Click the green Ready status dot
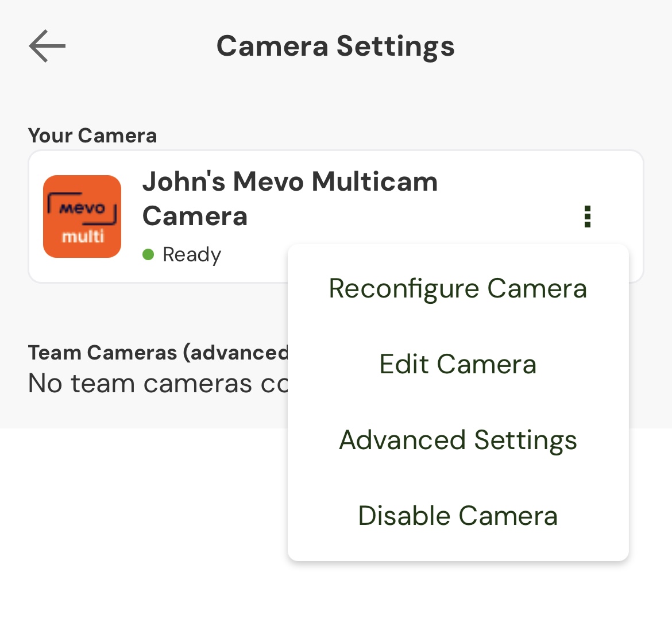 pyautogui.click(x=148, y=254)
